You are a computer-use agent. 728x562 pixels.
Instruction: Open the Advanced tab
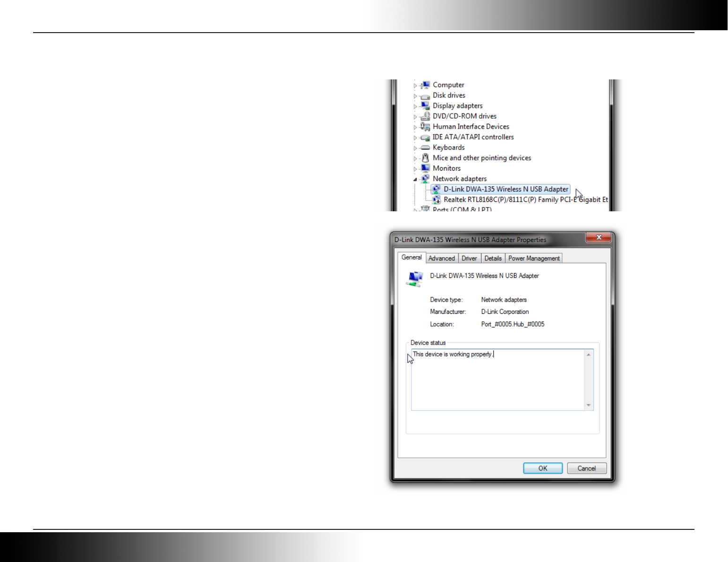[442, 259]
